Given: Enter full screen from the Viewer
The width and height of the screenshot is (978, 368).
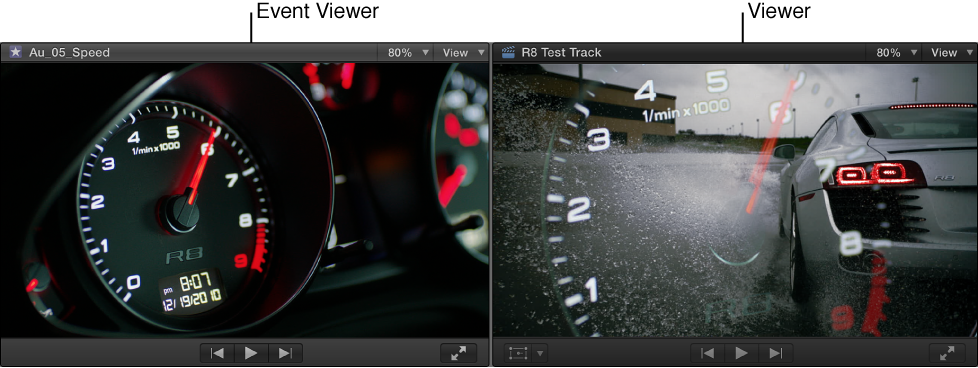Looking at the screenshot, I should [947, 353].
